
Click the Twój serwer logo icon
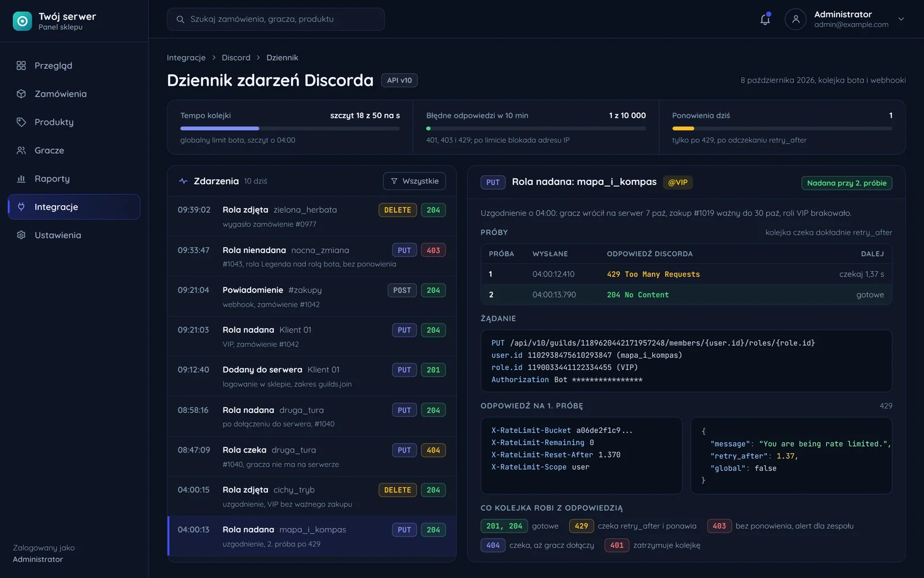(23, 21)
